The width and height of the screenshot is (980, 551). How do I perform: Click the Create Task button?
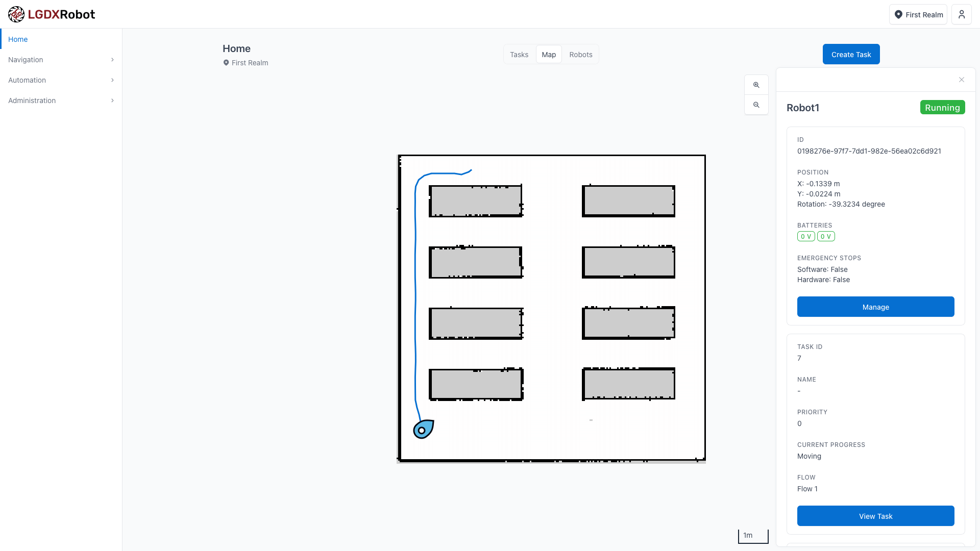(x=851, y=54)
